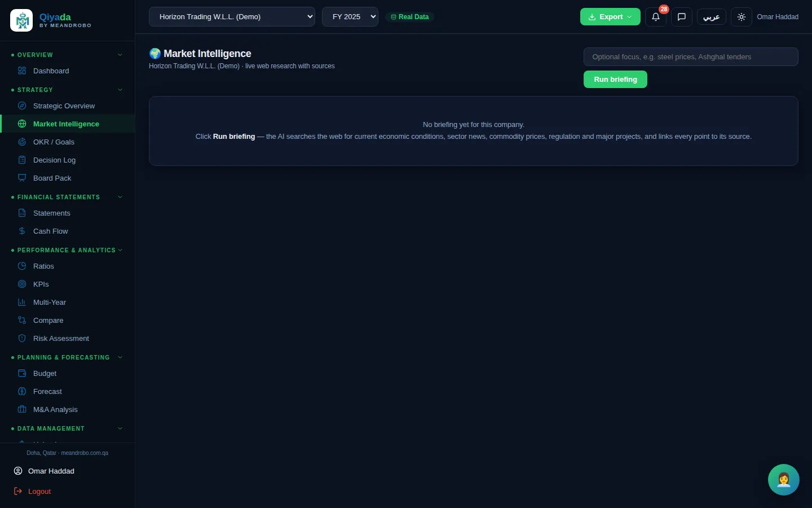Click the Statements document icon

tap(22, 213)
